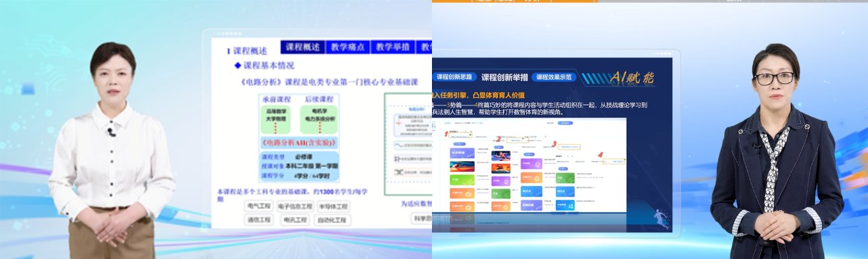Open the 课程效果示范 pill tab
This screenshot has width=868, height=259.
coord(553,77)
